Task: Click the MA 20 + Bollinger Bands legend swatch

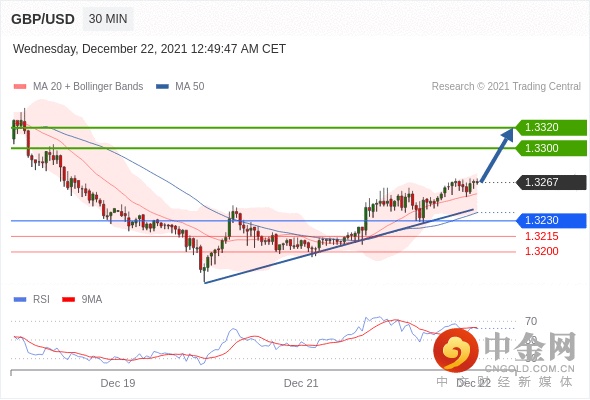Action: 20,87
